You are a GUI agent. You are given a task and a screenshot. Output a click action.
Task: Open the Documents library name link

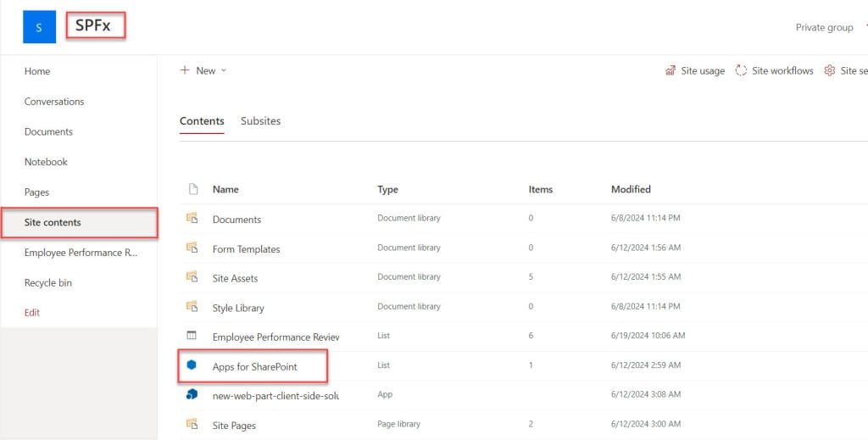tap(237, 220)
